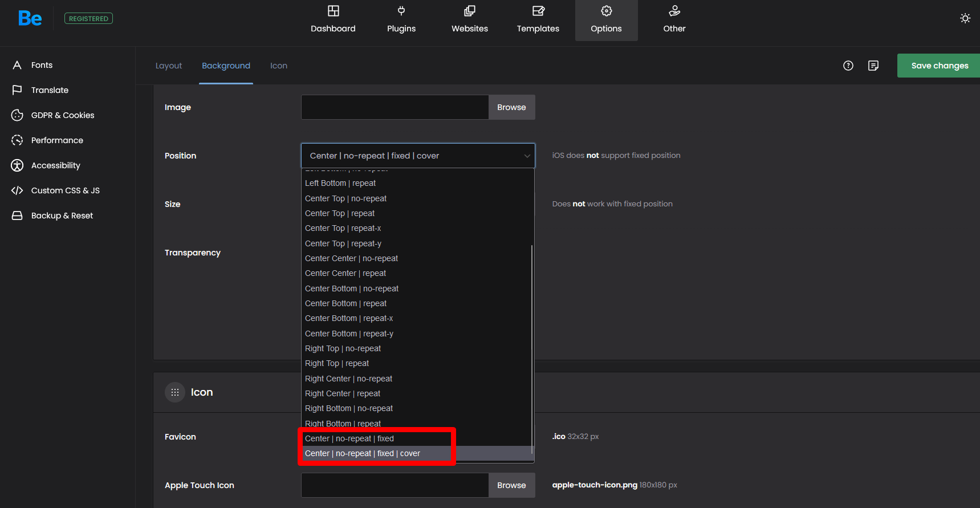Open the Templates icon
Viewport: 980px width, 508px height.
click(x=538, y=11)
